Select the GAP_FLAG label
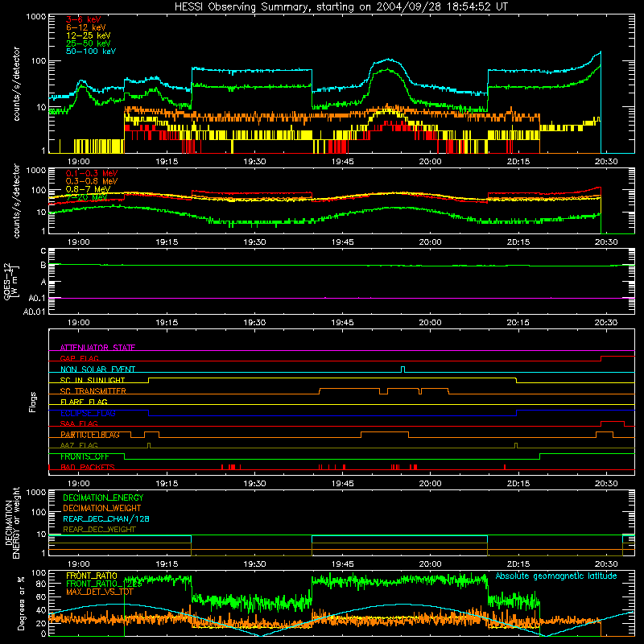The image size is (644, 644). click(79, 358)
